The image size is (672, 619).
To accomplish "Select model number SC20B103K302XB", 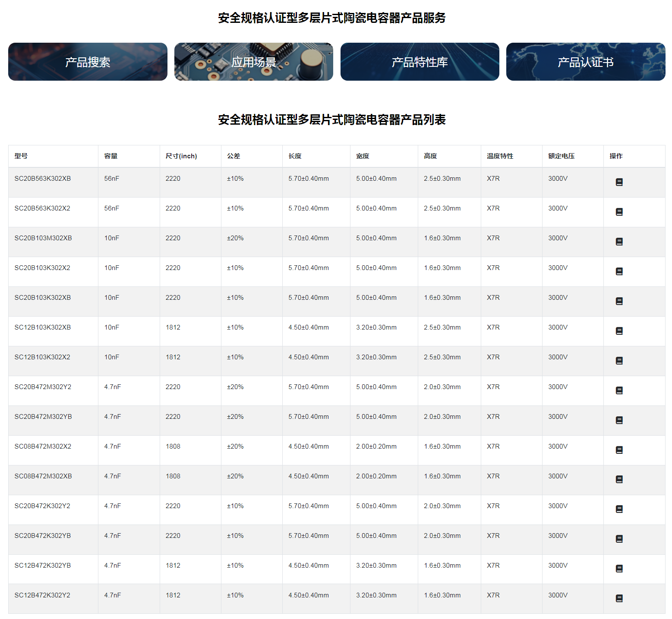I will (43, 298).
